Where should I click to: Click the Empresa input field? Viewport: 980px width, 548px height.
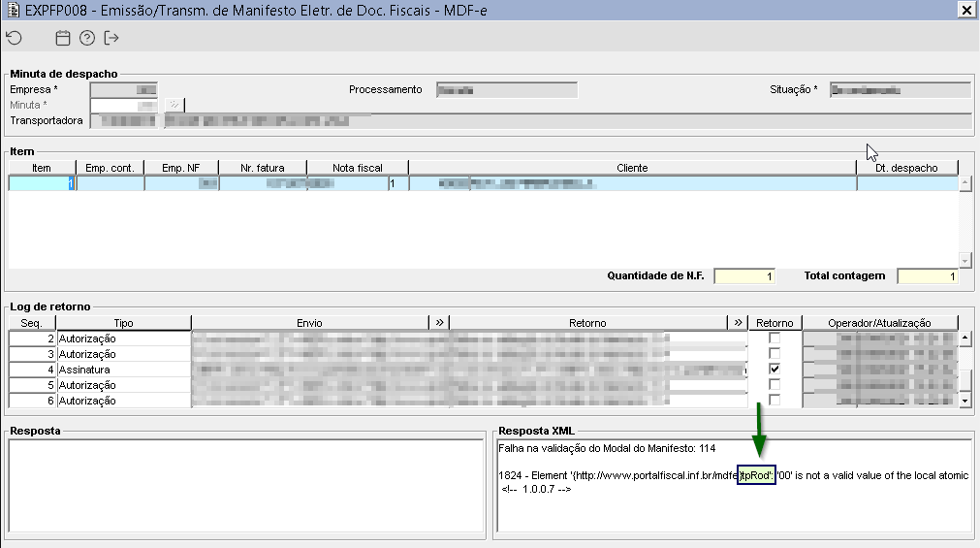[124, 89]
